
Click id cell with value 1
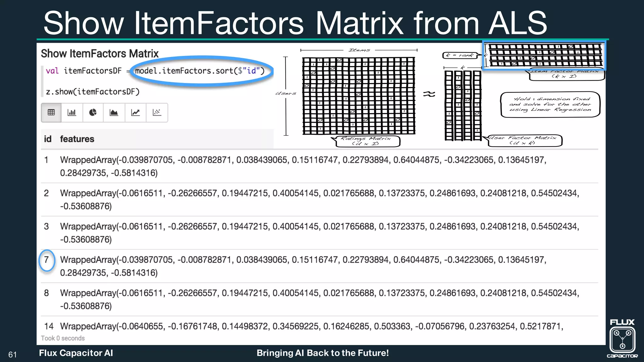point(46,160)
